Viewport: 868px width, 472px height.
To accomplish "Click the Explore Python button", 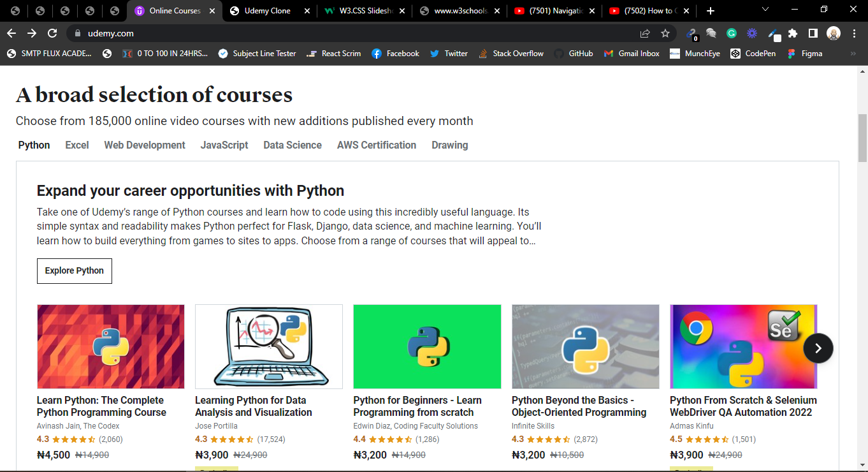I will point(74,271).
